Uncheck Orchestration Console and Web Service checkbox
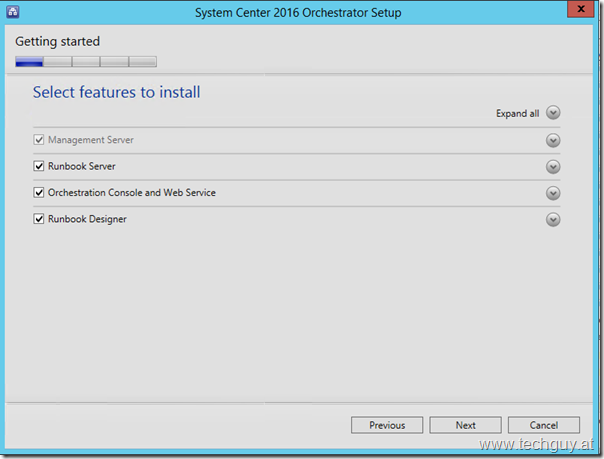604x459 pixels. click(39, 192)
